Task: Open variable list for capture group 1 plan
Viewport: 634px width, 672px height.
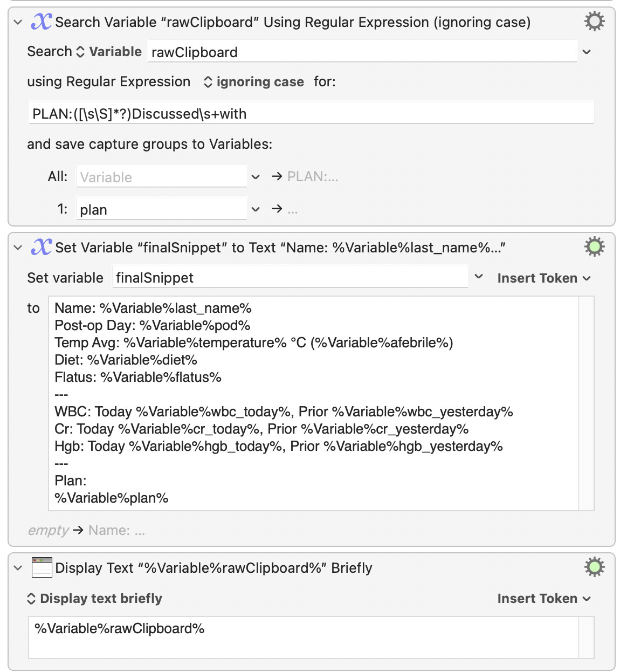Action: pos(256,209)
